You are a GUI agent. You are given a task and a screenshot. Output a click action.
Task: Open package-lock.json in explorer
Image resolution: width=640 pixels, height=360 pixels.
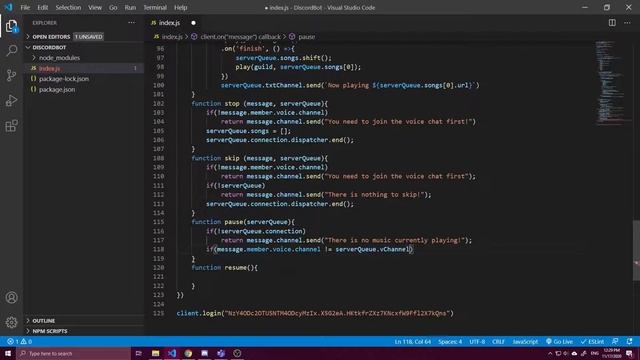point(64,79)
